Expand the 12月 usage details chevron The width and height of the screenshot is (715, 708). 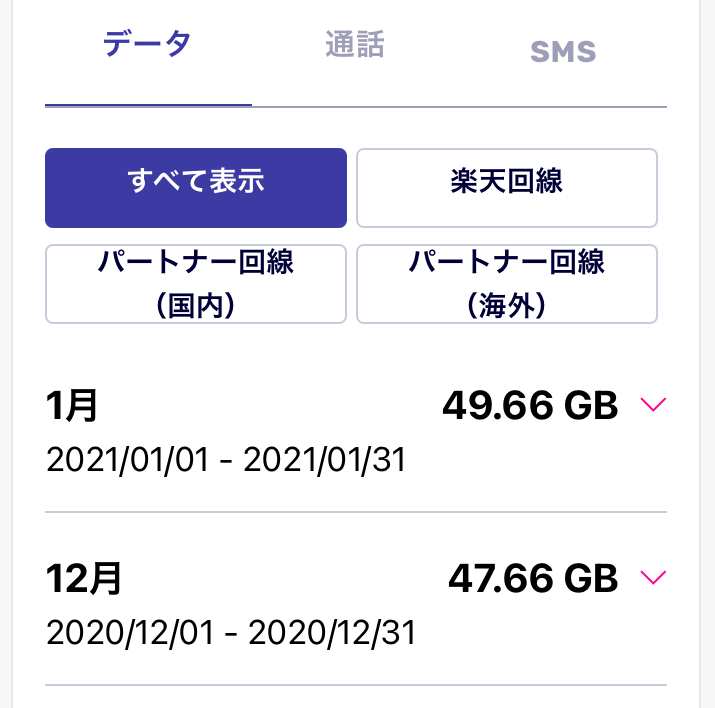point(653,577)
